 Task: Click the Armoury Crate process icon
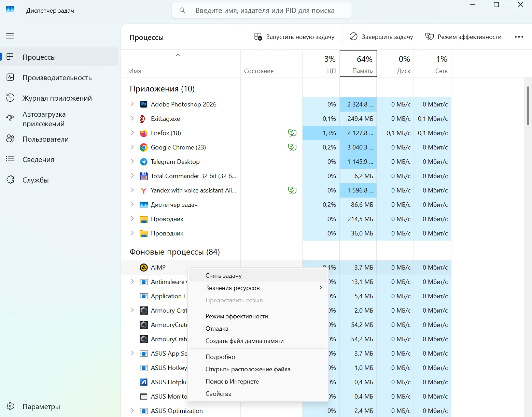click(x=144, y=311)
